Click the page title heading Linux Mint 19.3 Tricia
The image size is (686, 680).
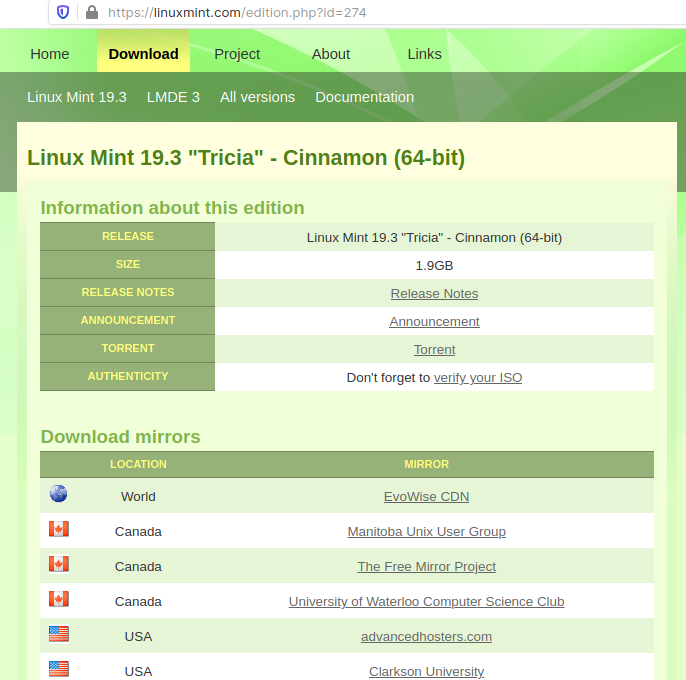coord(246,158)
